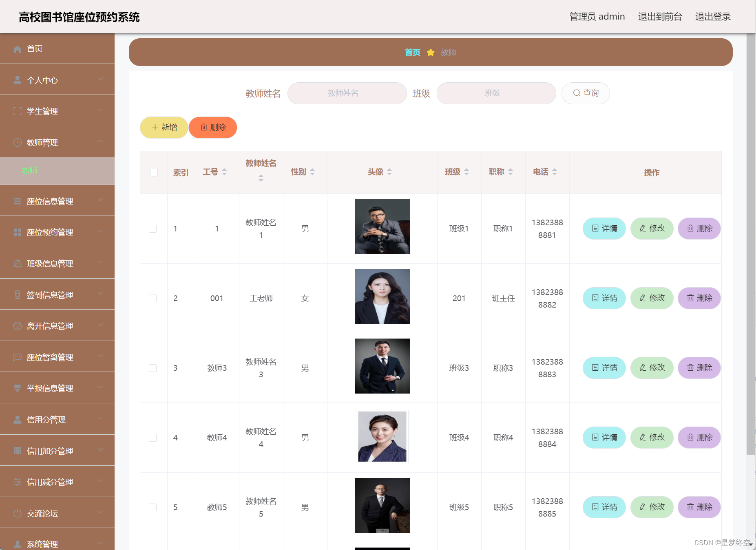Expand the 系统管理 menu

(x=102, y=543)
